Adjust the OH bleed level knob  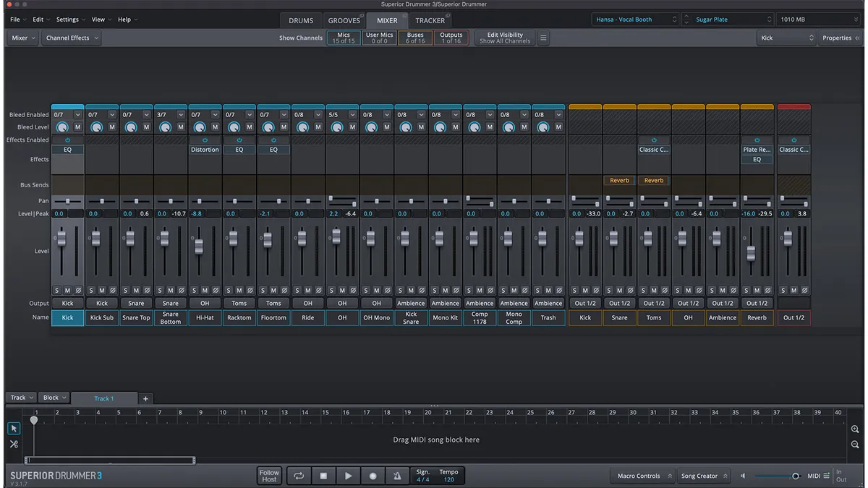point(337,127)
